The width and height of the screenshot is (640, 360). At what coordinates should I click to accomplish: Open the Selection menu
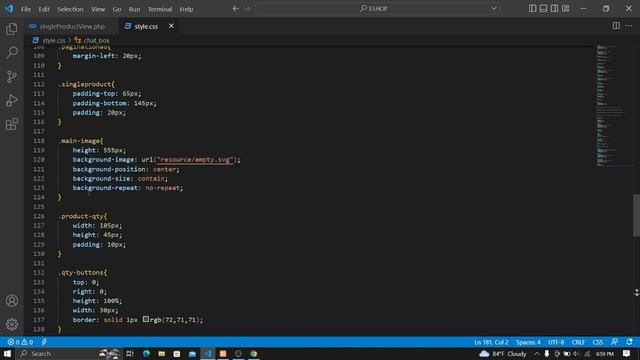point(70,9)
